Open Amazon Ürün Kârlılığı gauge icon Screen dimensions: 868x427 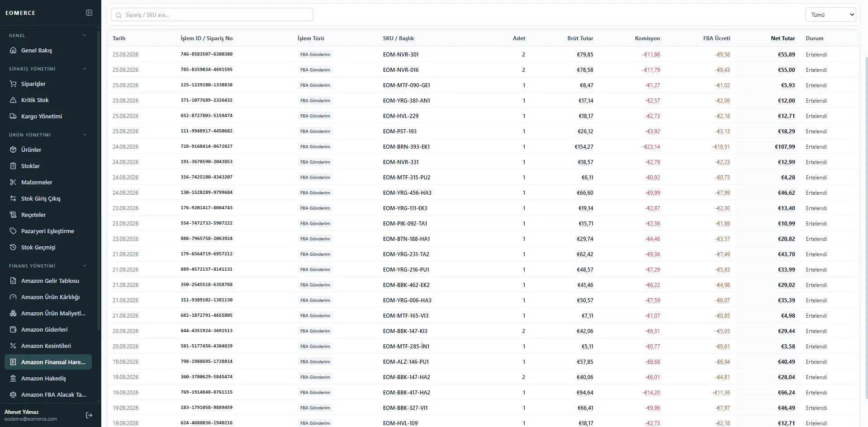13,297
